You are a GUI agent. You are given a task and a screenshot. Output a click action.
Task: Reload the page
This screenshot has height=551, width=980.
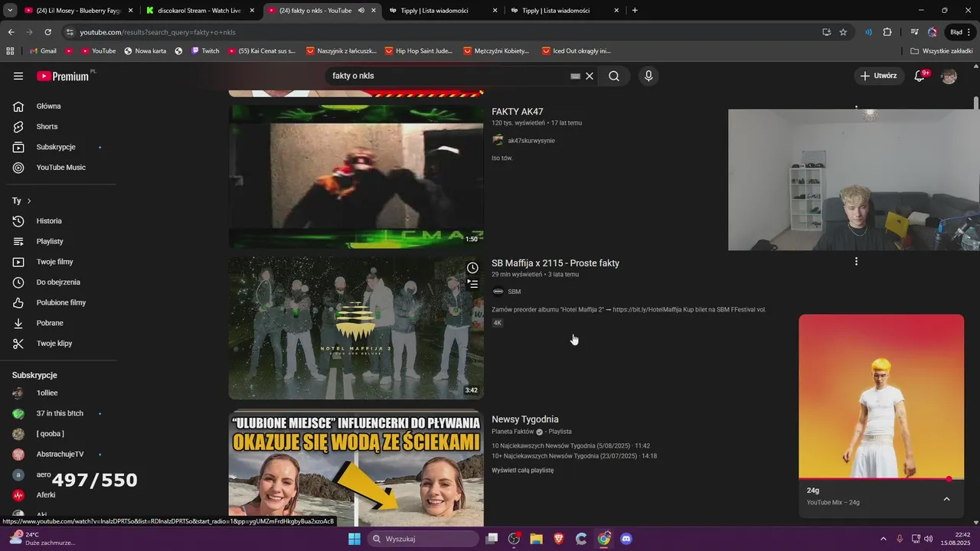(x=47, y=32)
